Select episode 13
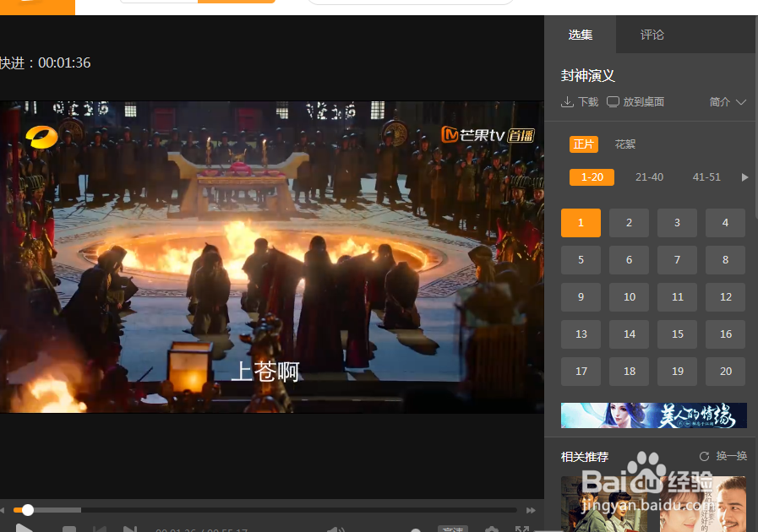 pos(581,334)
